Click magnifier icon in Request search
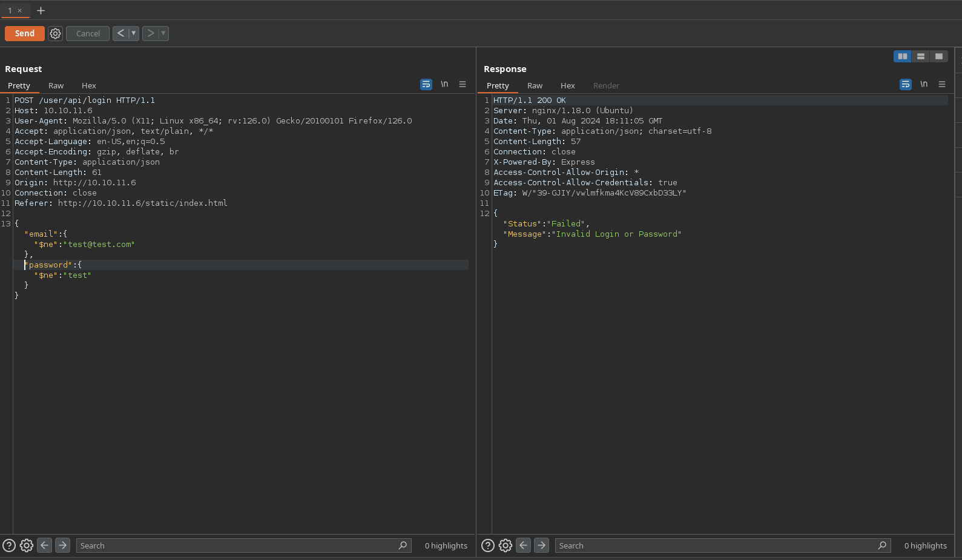 pos(403,545)
